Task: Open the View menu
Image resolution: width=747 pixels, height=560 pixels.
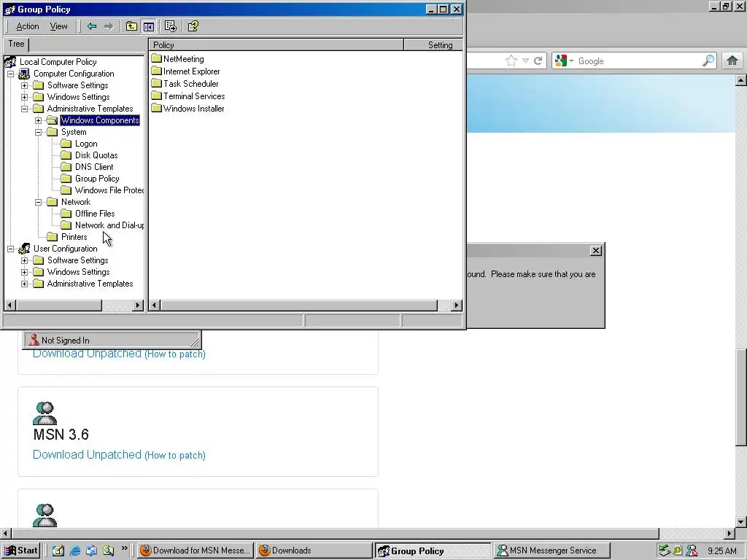Action: 58,26
